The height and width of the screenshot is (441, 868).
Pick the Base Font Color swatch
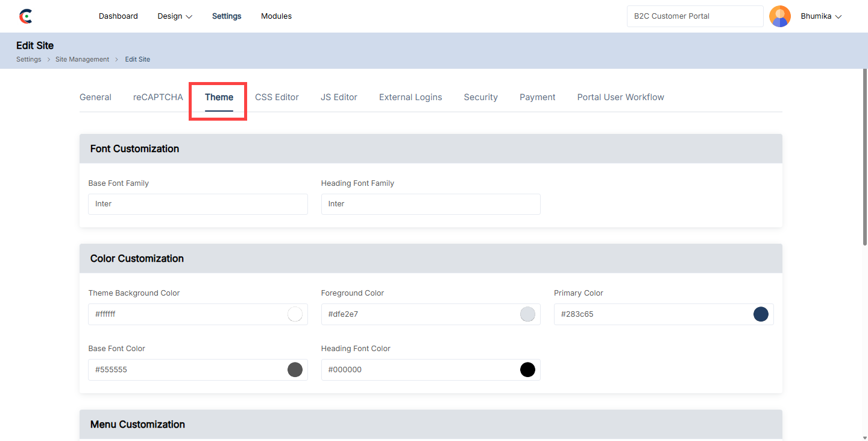(295, 370)
